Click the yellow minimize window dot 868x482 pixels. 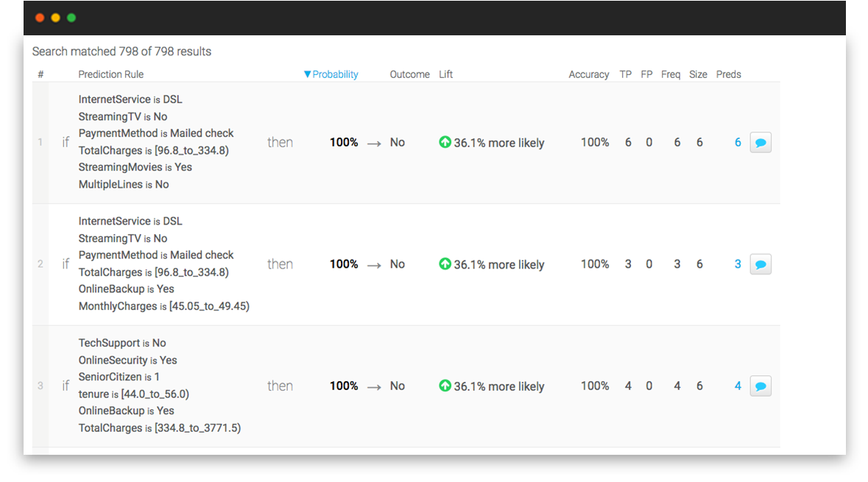(55, 18)
